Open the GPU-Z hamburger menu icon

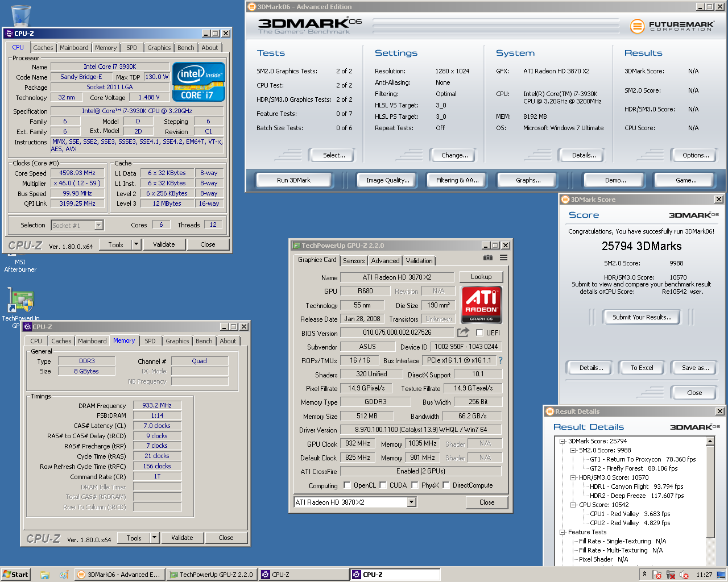point(503,257)
